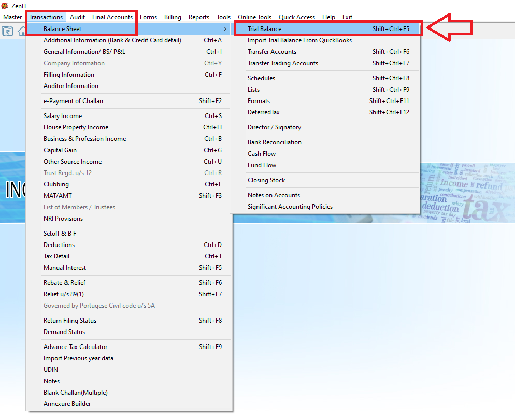Viewport: 515px width, 420px height.
Task: Open Annexure Builder
Action: pos(128,404)
